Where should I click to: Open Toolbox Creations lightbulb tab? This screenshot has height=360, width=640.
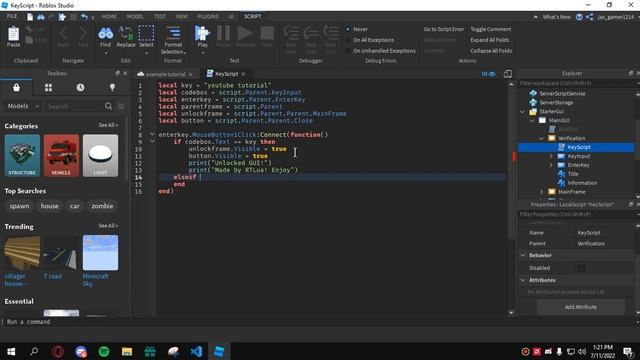pos(112,88)
